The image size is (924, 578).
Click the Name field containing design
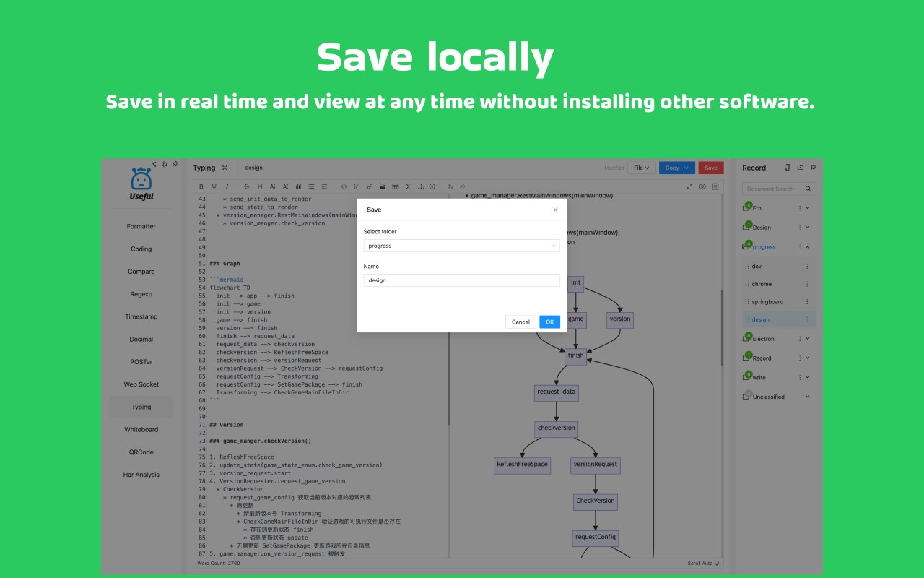462,280
